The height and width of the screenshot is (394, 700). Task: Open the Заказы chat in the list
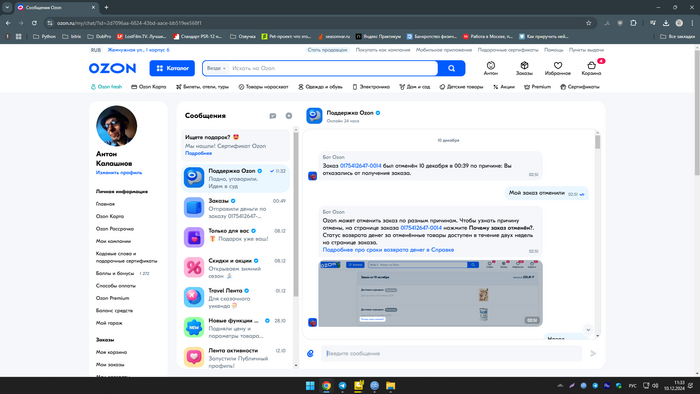235,208
